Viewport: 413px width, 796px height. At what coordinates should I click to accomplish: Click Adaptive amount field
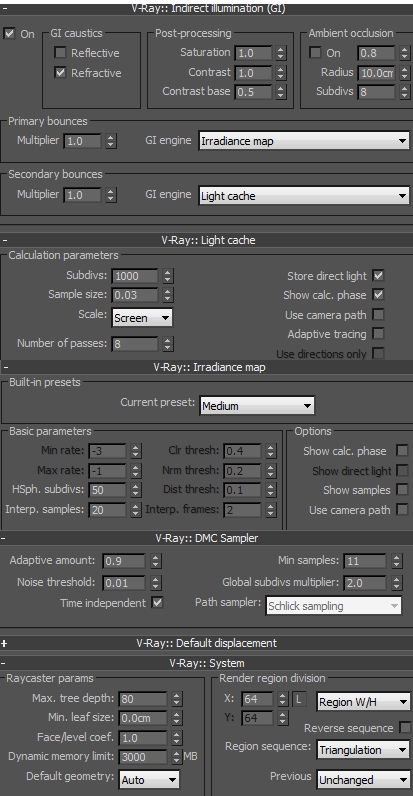click(124, 560)
